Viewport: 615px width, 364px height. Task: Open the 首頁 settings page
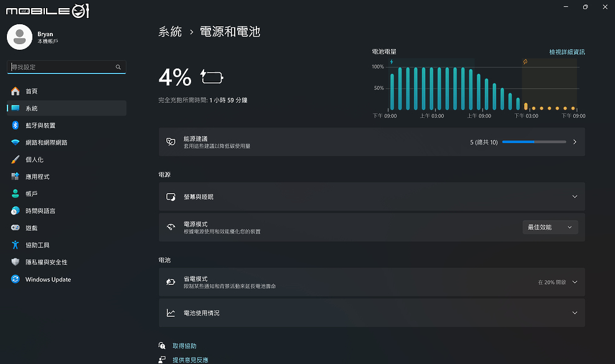[x=67, y=91]
